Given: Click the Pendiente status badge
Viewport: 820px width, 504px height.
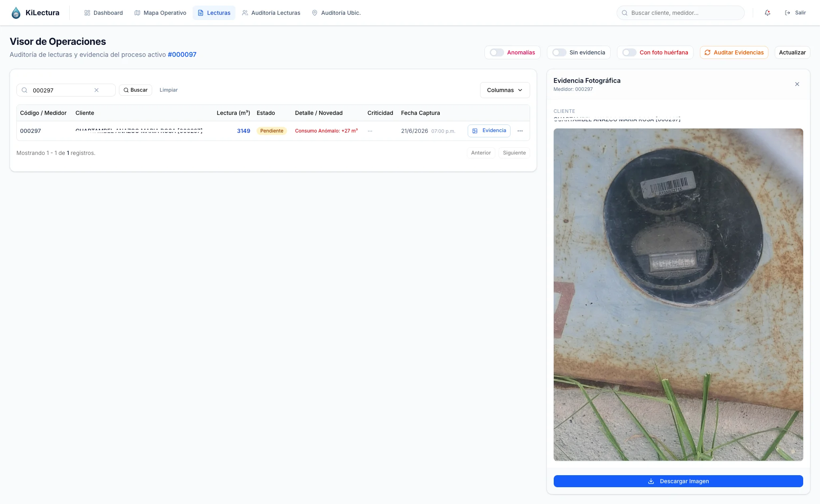Looking at the screenshot, I should 272,131.
